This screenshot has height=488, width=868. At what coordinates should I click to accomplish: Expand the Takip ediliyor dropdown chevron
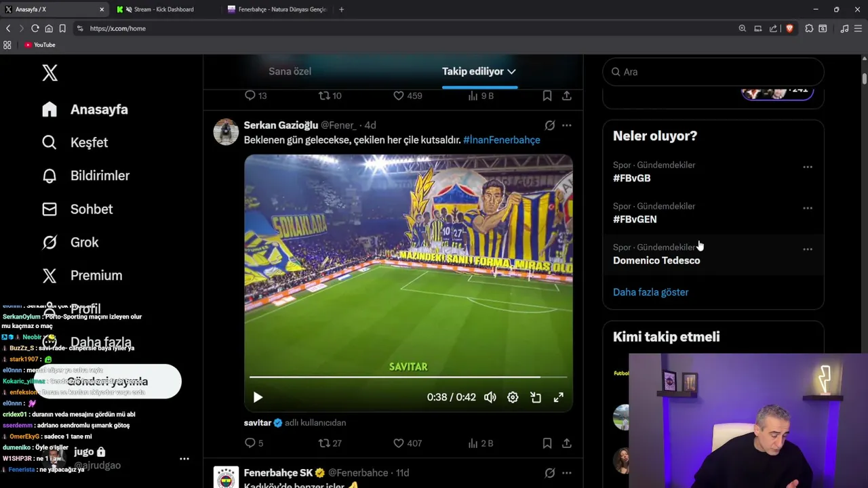511,71
